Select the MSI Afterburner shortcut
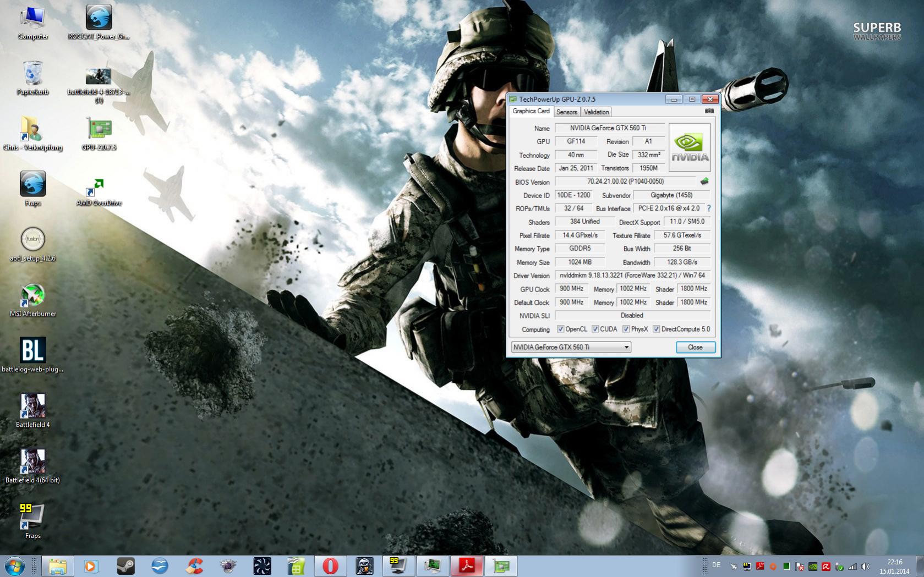This screenshot has height=577, width=924. [32, 300]
